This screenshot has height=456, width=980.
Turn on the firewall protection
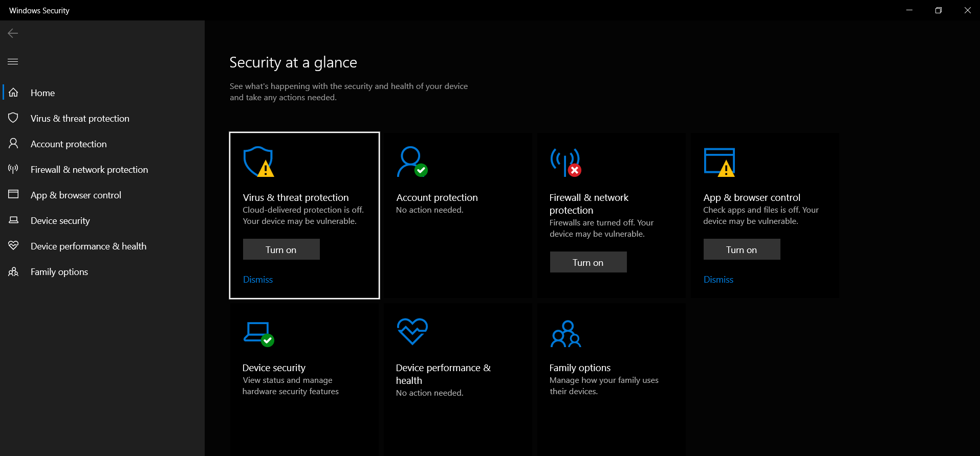(x=588, y=262)
